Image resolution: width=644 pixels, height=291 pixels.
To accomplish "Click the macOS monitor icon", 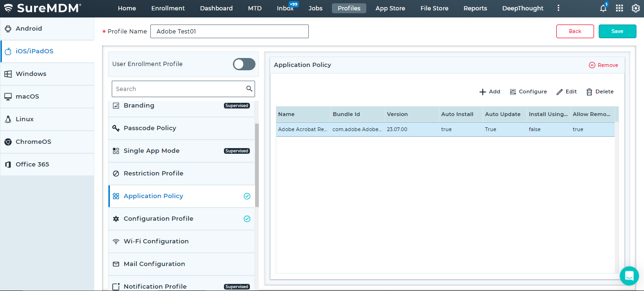I will 8,97.
